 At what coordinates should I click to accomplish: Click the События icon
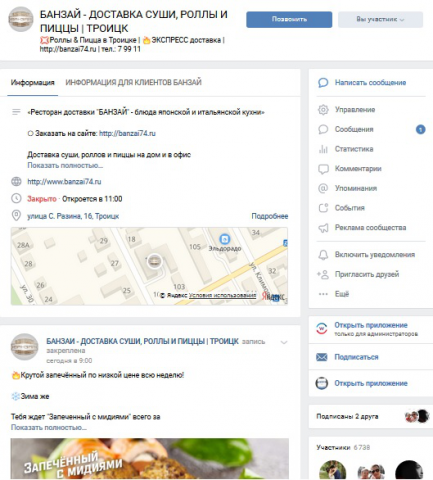[x=323, y=208]
